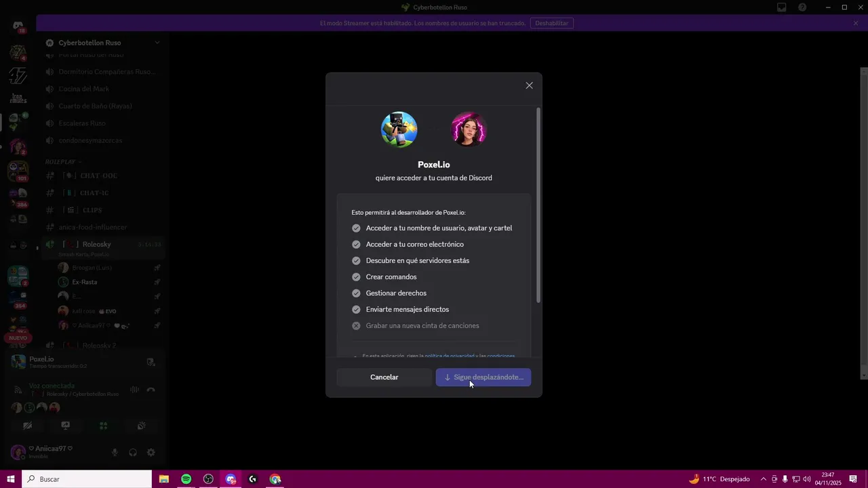Collapse the ROLEPLAY channel category
This screenshot has width=868, height=488.
click(62, 162)
